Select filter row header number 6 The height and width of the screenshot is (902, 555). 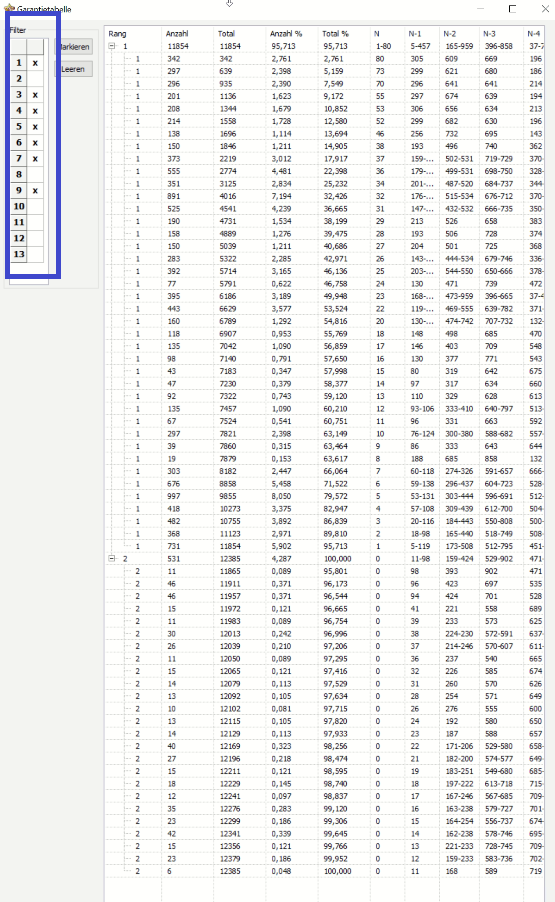19,143
